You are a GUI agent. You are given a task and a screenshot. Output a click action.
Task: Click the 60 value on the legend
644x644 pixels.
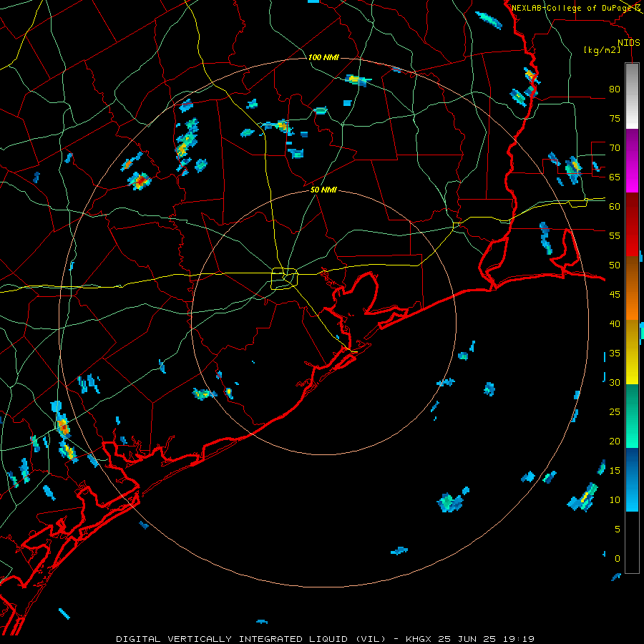[615, 207]
